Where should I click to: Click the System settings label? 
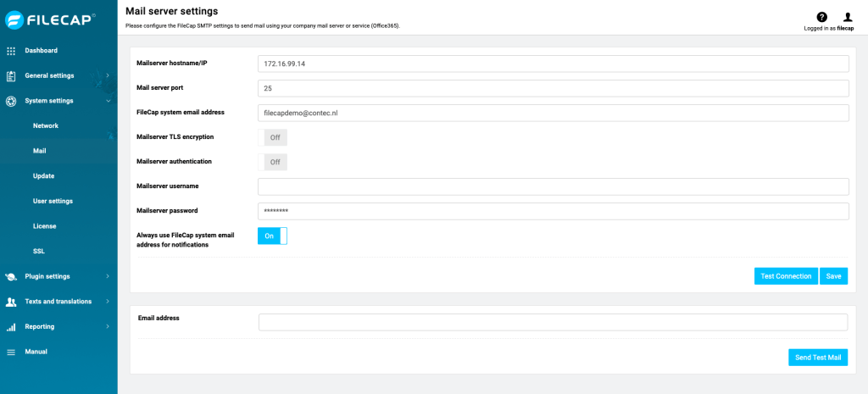[x=48, y=101]
